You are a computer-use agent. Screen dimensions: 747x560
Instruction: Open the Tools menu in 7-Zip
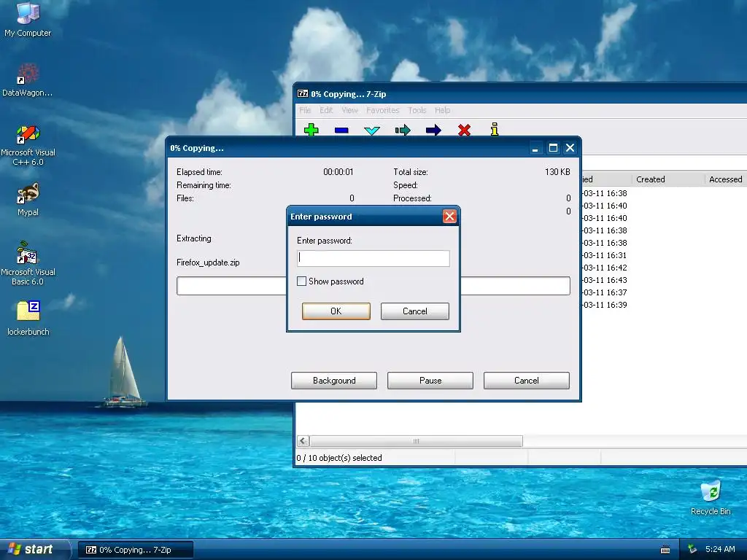click(417, 110)
